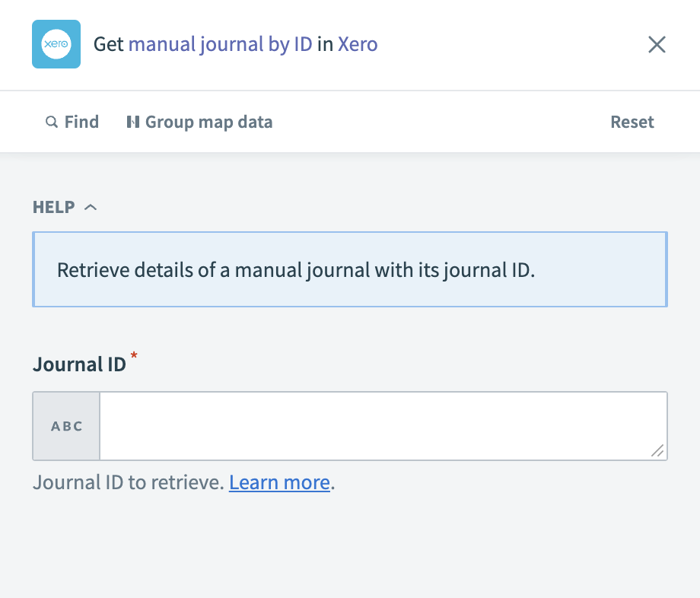Image resolution: width=700 pixels, height=598 pixels.
Task: Click the blue help information box
Action: coord(350,269)
